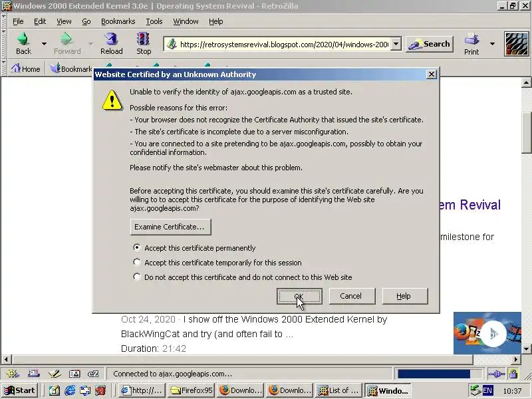Click the page load progress bar
This screenshot has width=532, height=399.
(x=440, y=374)
